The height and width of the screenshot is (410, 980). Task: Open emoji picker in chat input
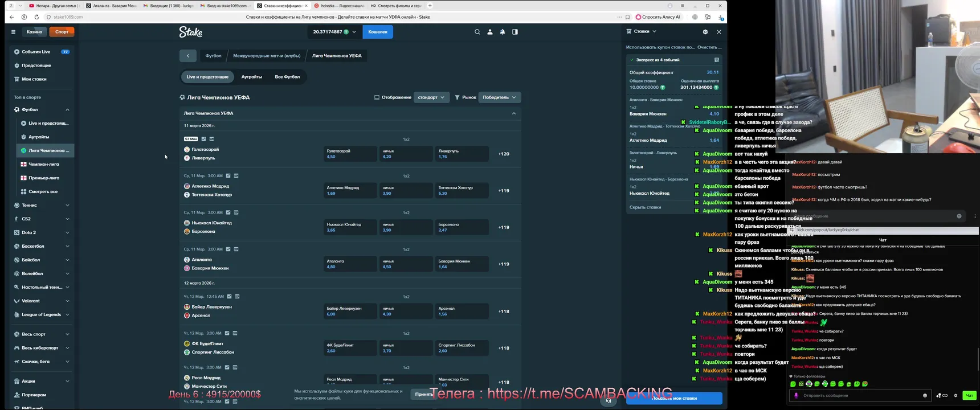click(925, 395)
